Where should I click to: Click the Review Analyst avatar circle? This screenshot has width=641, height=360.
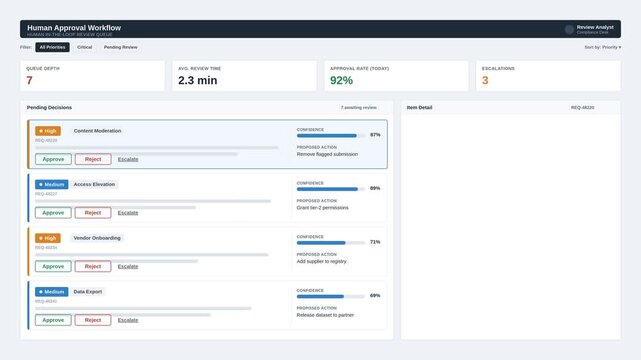pyautogui.click(x=569, y=29)
